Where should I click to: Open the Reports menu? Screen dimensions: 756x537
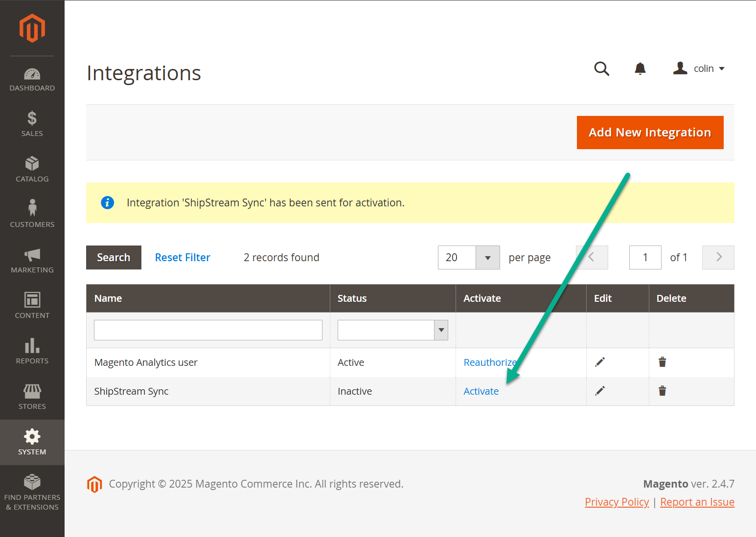click(x=32, y=351)
